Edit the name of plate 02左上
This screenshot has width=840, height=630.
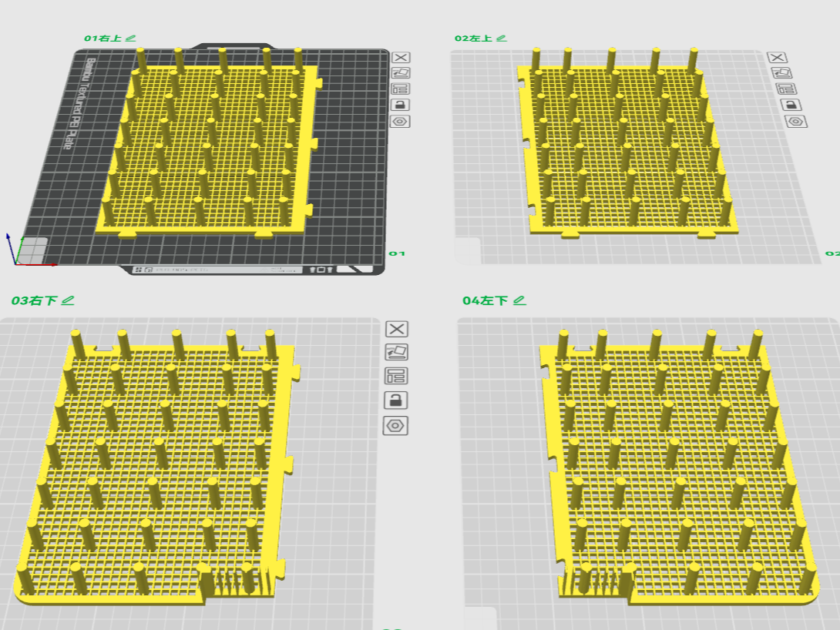pyautogui.click(x=502, y=38)
